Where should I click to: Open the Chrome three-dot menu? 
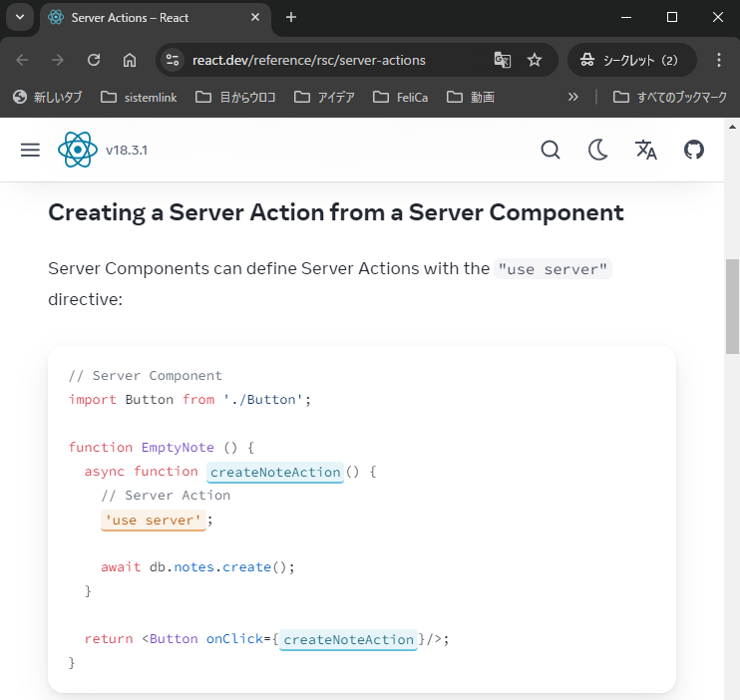(x=719, y=60)
